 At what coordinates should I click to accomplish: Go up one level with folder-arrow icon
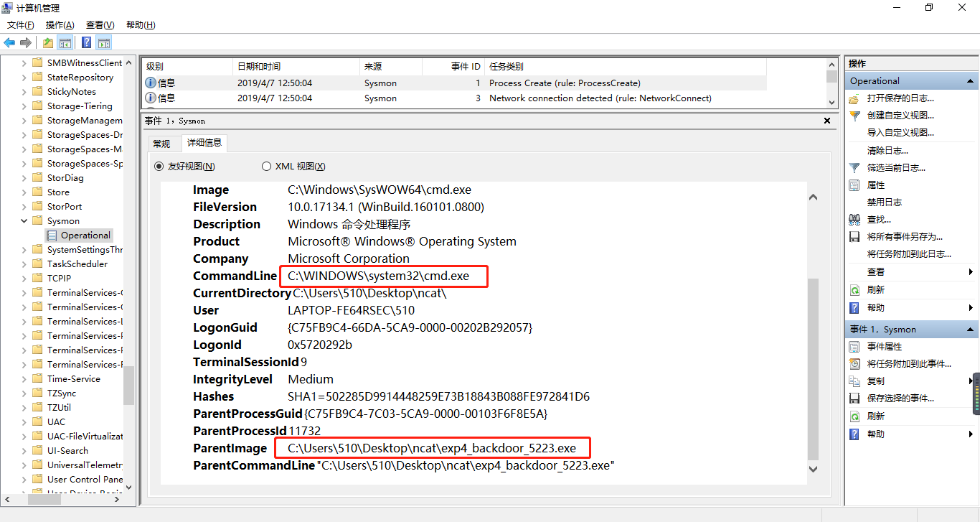tap(47, 42)
